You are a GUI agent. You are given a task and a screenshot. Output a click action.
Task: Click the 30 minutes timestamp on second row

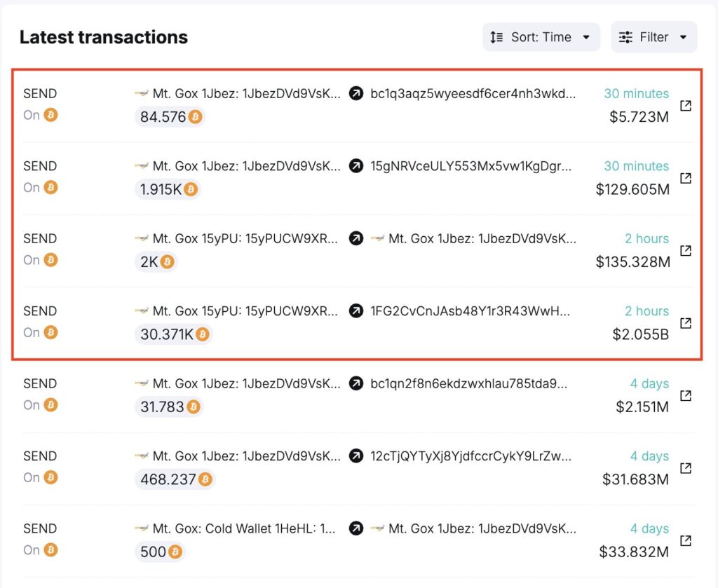click(x=636, y=166)
